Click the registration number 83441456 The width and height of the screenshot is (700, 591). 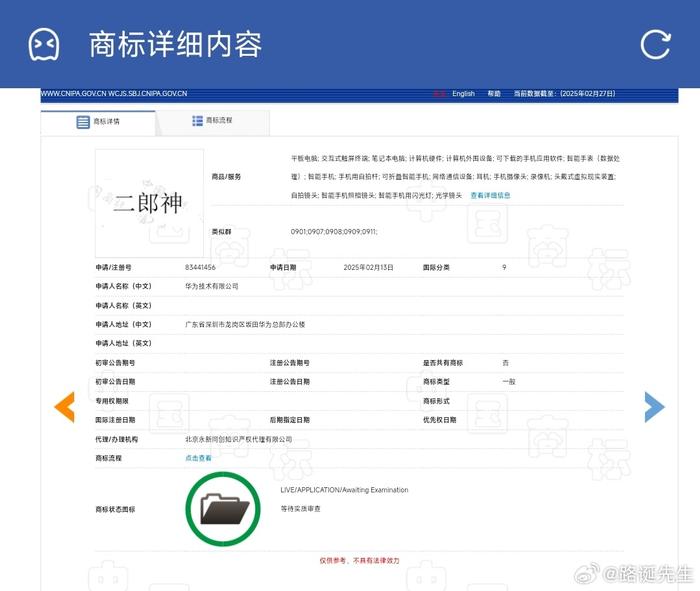(x=200, y=267)
